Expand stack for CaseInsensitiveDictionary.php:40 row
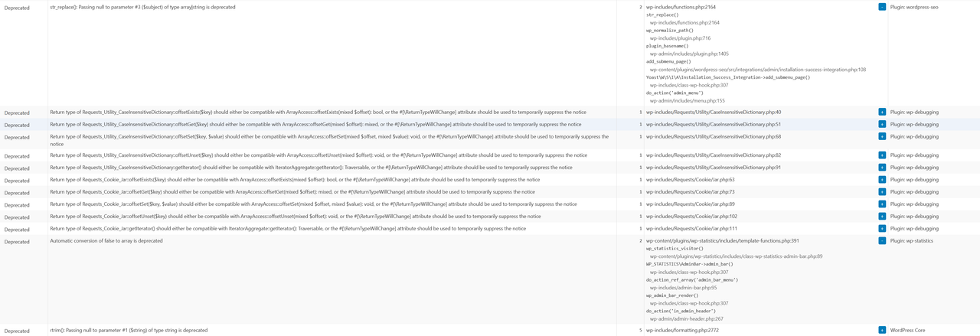 (x=882, y=112)
